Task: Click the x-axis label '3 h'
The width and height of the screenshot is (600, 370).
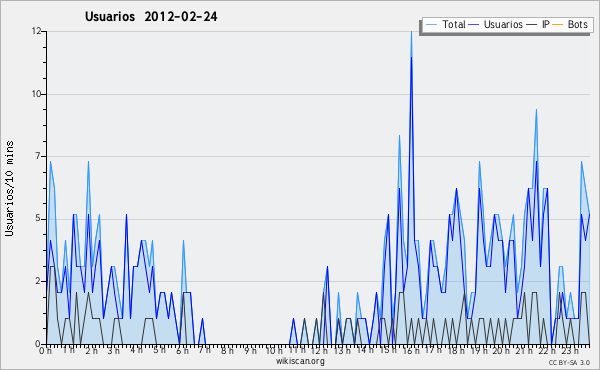Action: [x=114, y=350]
